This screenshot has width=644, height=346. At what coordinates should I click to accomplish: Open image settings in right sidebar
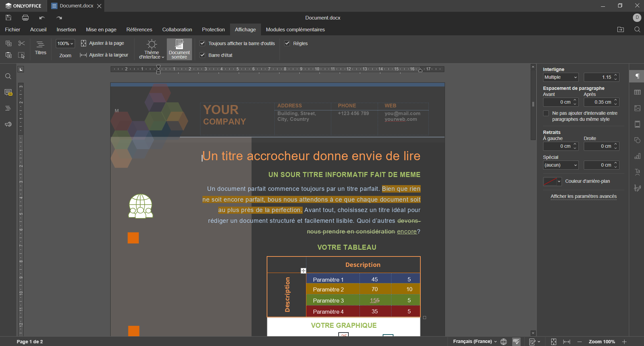[x=637, y=108]
